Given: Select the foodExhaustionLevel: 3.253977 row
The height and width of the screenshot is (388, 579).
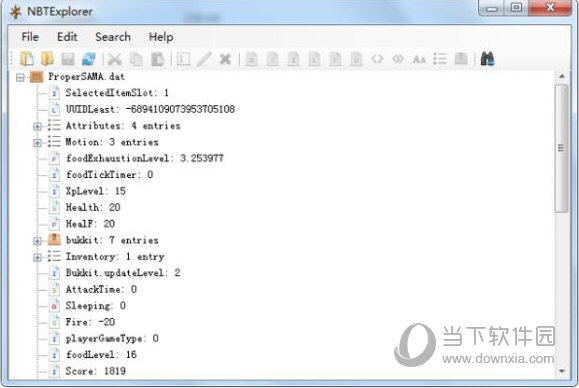Looking at the screenshot, I should tap(144, 158).
